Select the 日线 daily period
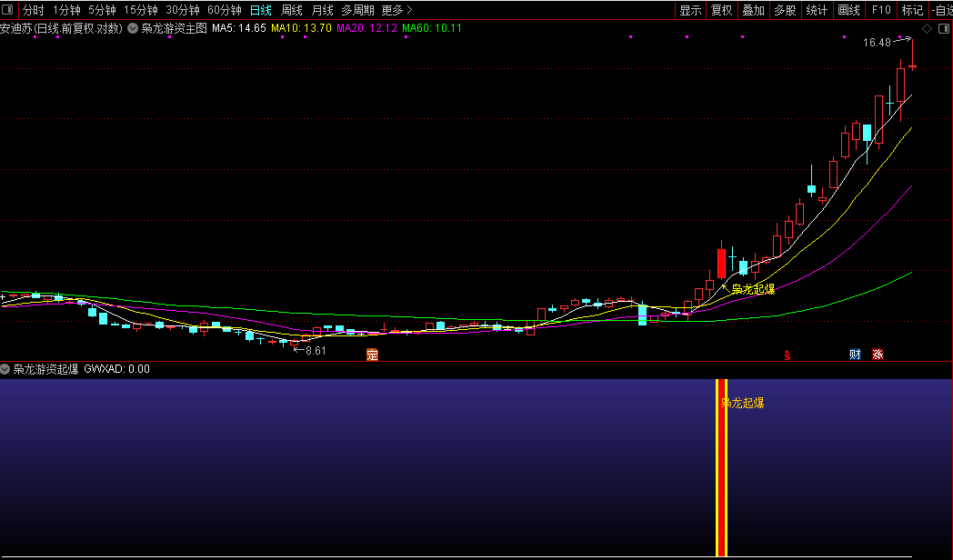The image size is (953, 560). coord(261,10)
